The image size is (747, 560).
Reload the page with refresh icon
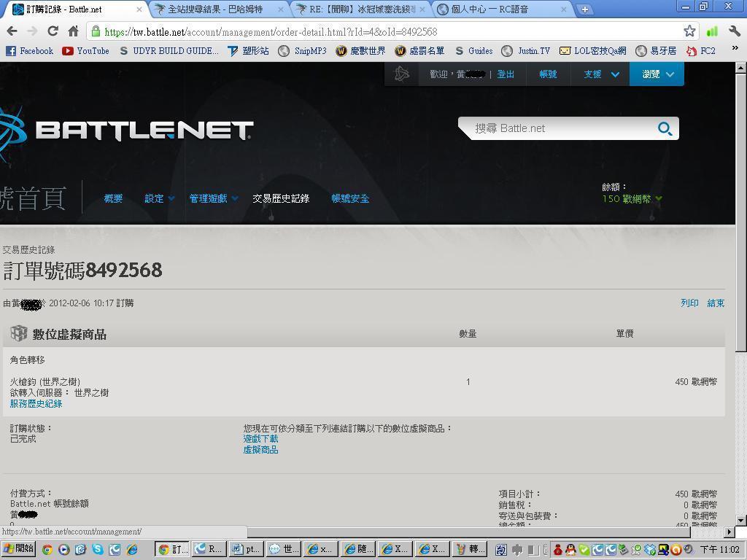tap(53, 31)
